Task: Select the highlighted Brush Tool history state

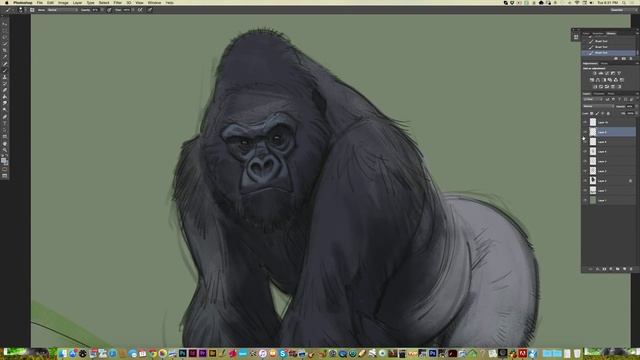Action: pyautogui.click(x=608, y=53)
